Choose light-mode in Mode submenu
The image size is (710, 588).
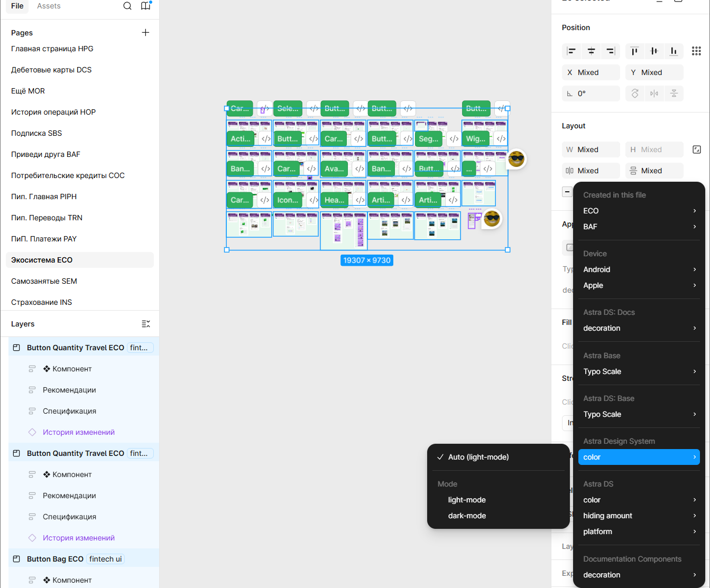(x=499, y=500)
